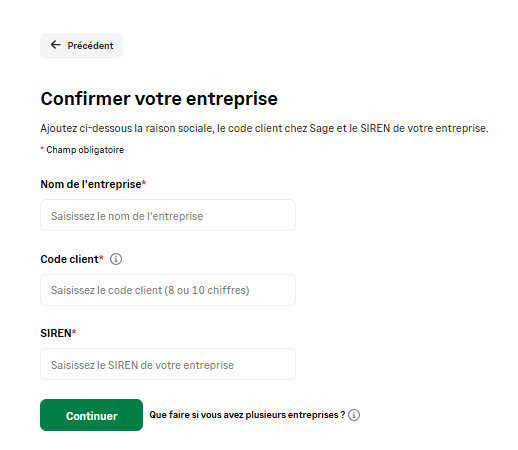Click the red asterisk after Nom de l'entreprise
The image size is (518, 450).
[x=144, y=183]
